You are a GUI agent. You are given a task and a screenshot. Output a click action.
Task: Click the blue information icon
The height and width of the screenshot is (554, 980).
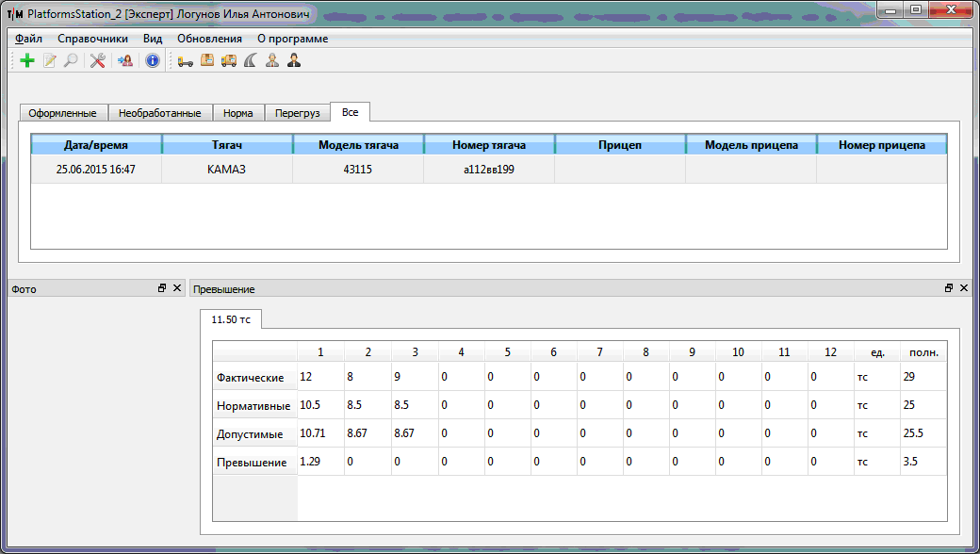point(152,61)
